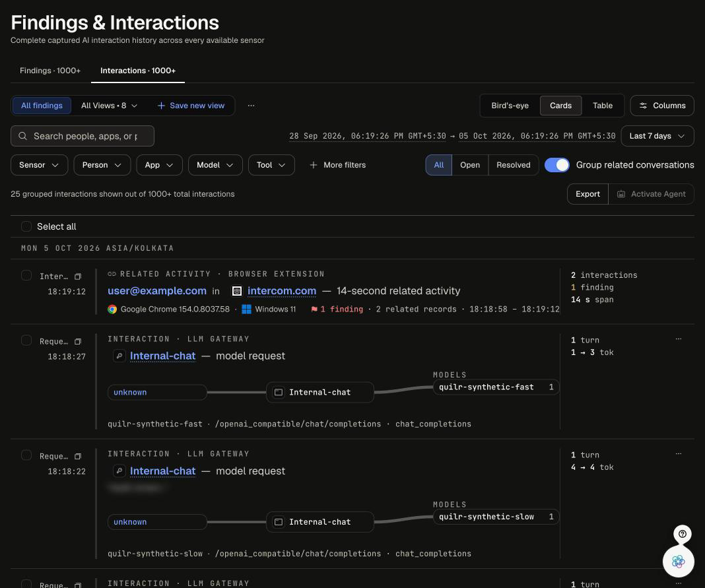Switch to the Findings tab
This screenshot has width=705, height=588.
[50, 71]
